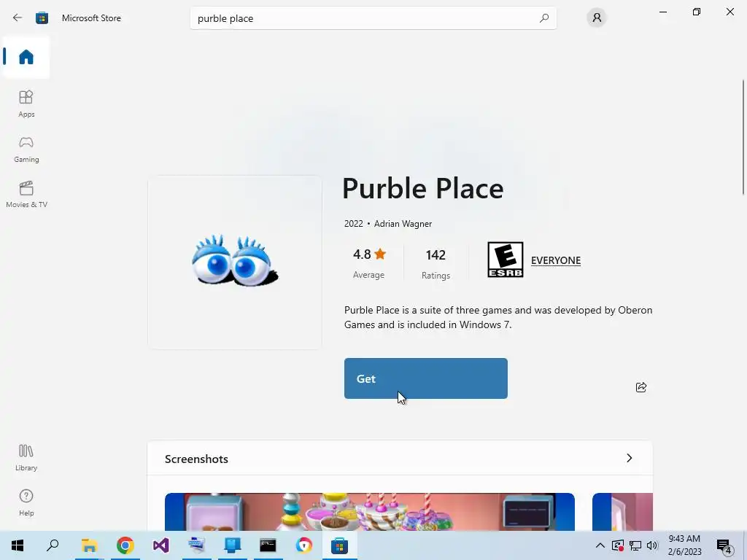Click the Purble Place description text
The height and width of the screenshot is (560, 747).
tap(498, 317)
